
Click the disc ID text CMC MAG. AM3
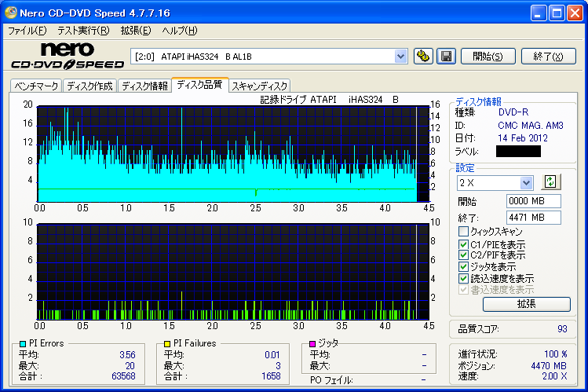point(531,125)
